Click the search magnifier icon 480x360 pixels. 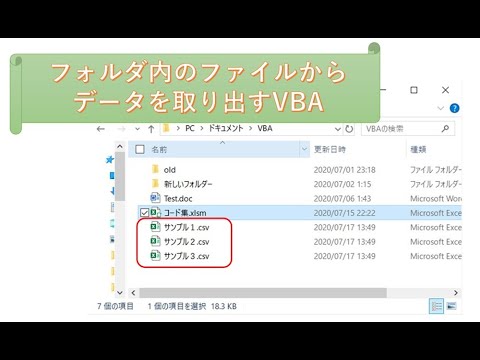tap(445, 129)
